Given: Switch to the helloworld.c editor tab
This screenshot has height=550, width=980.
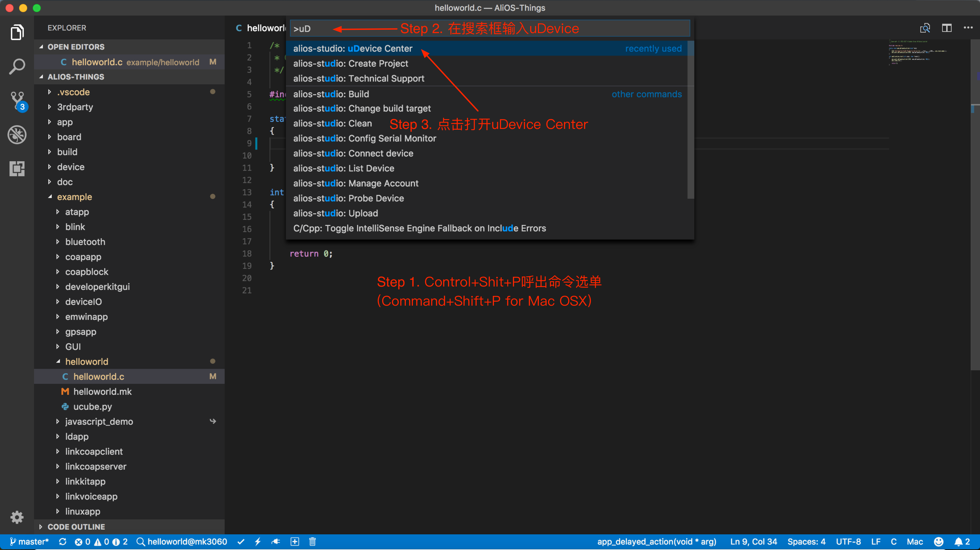Looking at the screenshot, I should [x=262, y=28].
